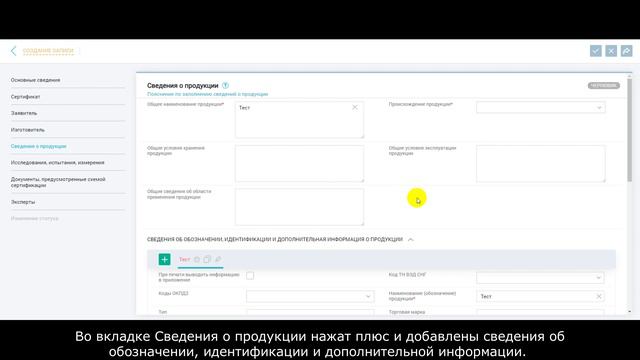Click the first small icon after Тест tab

[x=197, y=259]
